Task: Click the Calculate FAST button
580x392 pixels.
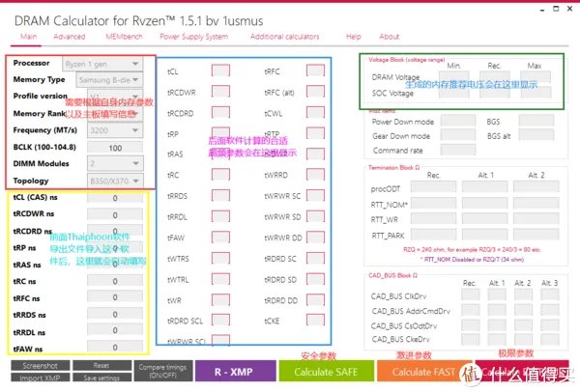Action: point(424,373)
